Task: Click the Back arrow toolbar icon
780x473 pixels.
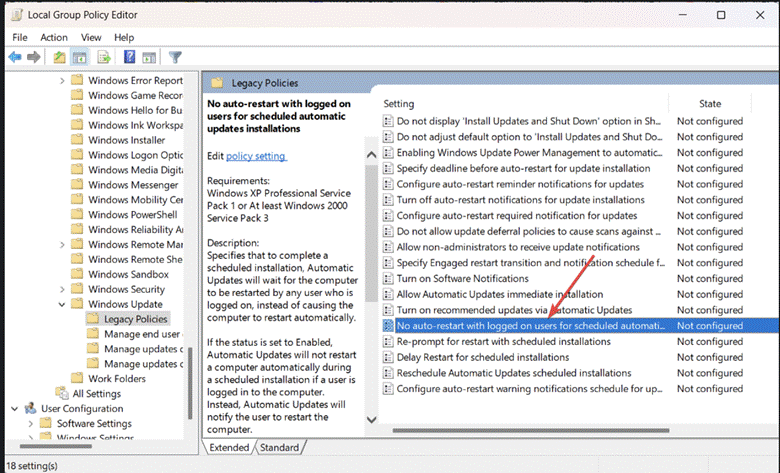Action: (x=15, y=57)
